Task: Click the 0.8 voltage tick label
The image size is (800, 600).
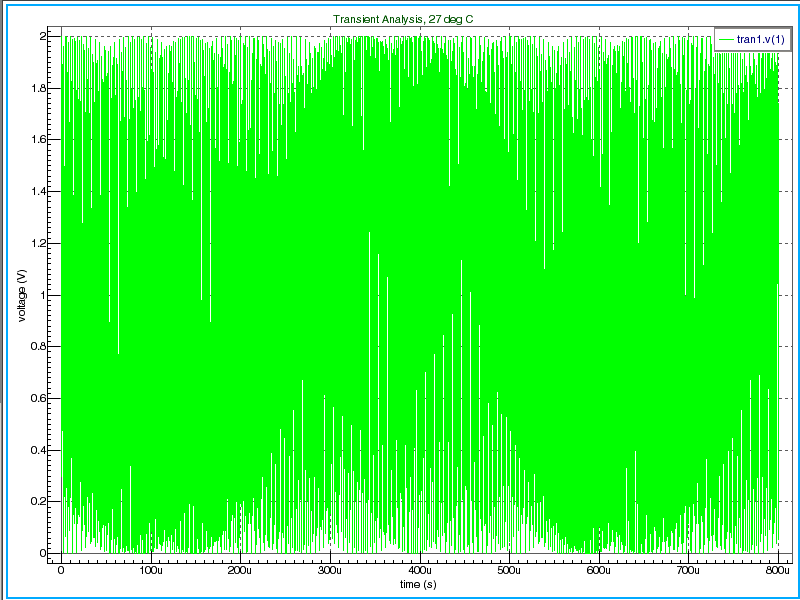Action: [x=39, y=346]
